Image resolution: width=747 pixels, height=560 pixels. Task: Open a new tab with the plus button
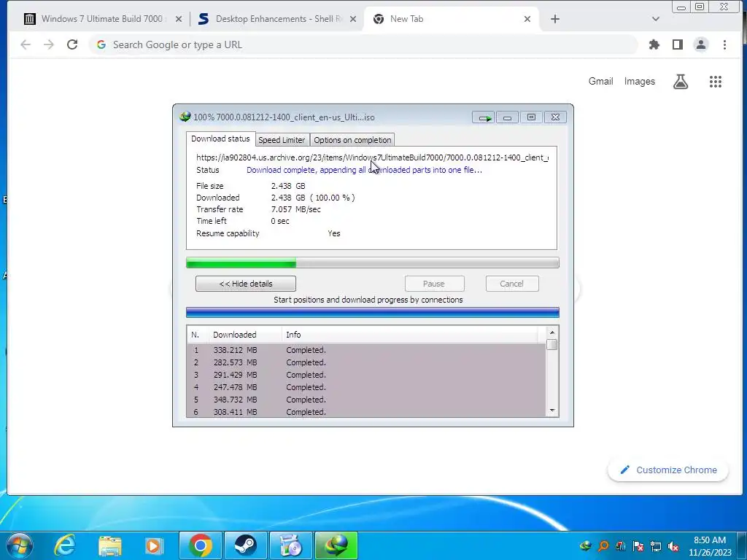click(555, 19)
